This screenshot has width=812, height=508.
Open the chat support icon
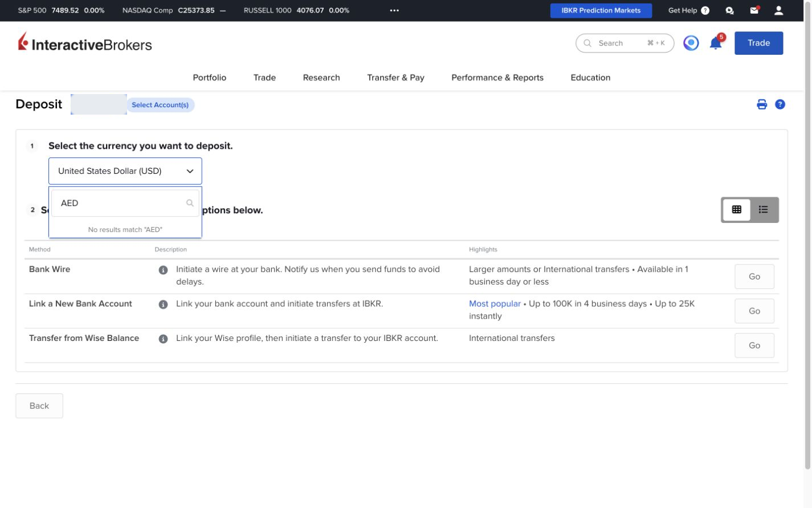(x=729, y=10)
